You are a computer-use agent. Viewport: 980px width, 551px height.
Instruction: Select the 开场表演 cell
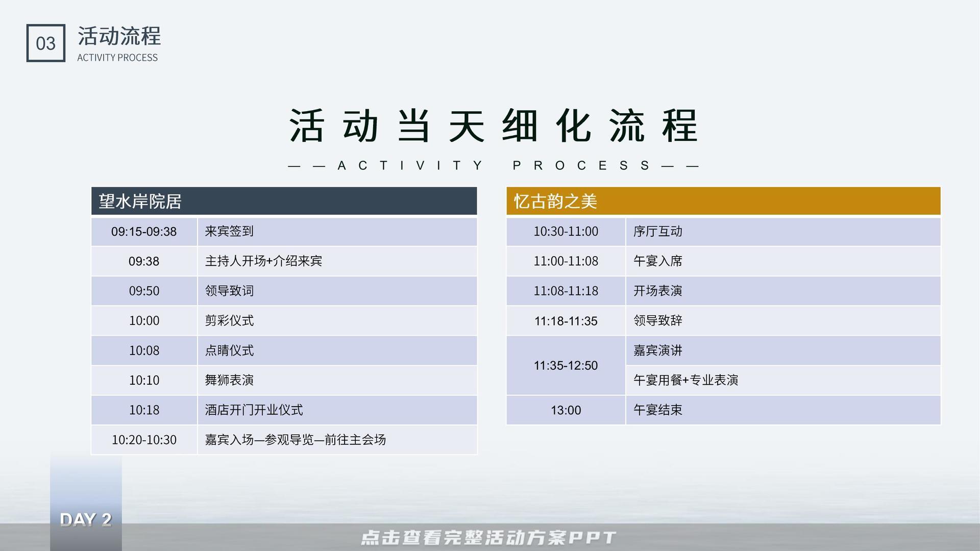pyautogui.click(x=783, y=291)
